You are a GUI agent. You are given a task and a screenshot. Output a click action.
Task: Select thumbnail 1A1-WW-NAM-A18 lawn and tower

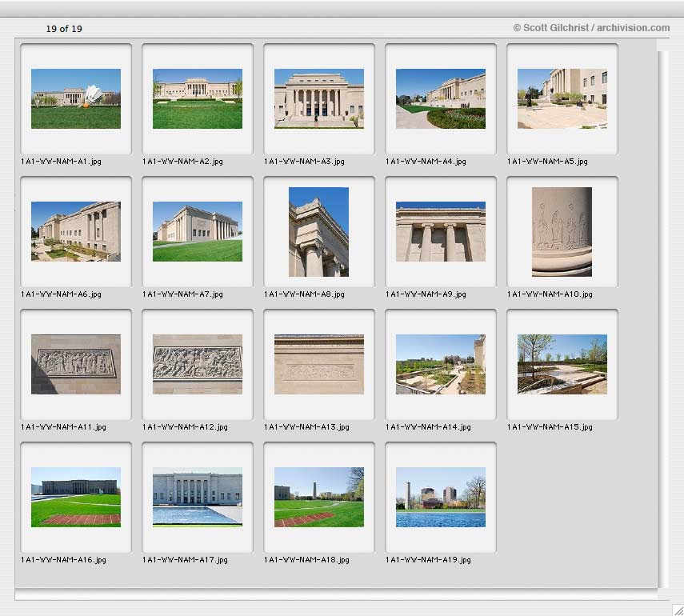point(319,498)
